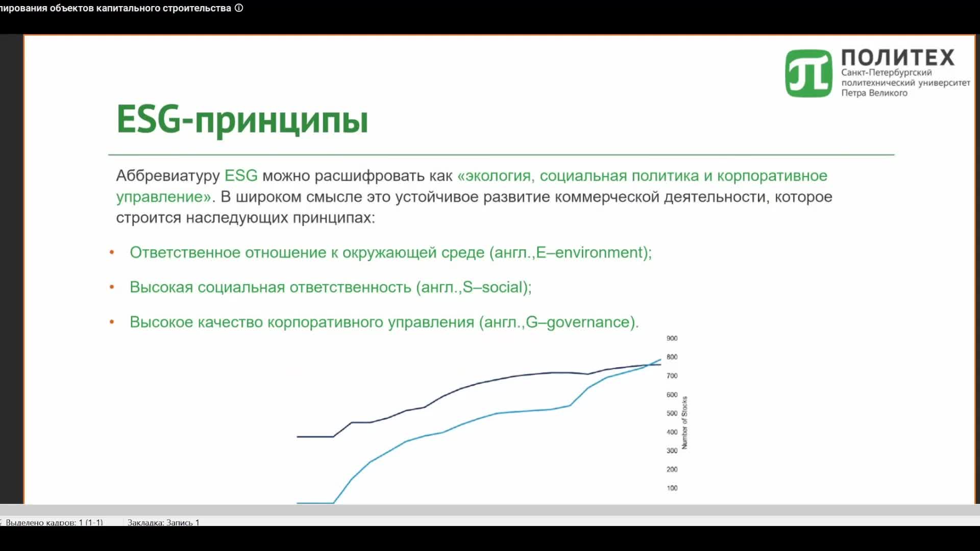
Task: Click the green word 'ESG' in the paragraph
Action: 241,176
